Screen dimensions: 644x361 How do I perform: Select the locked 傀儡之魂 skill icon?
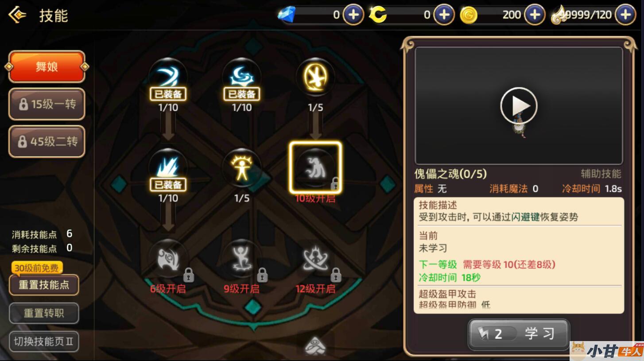[x=315, y=168]
